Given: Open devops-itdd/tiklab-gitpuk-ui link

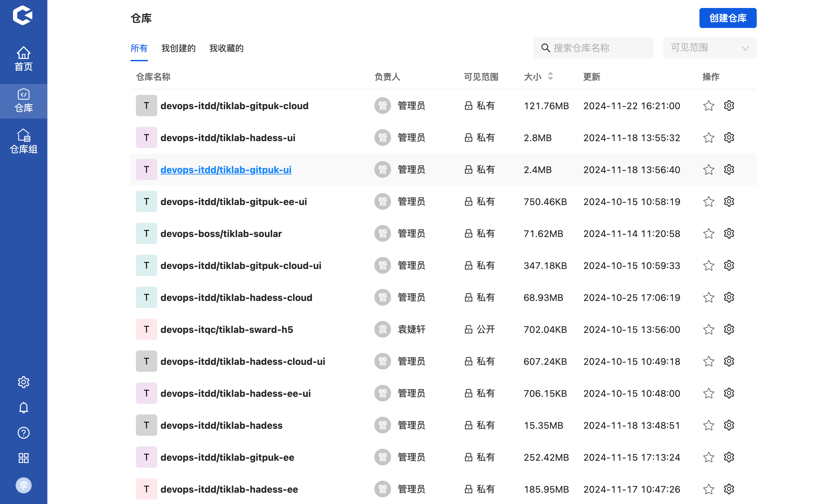Looking at the screenshot, I should pyautogui.click(x=226, y=169).
